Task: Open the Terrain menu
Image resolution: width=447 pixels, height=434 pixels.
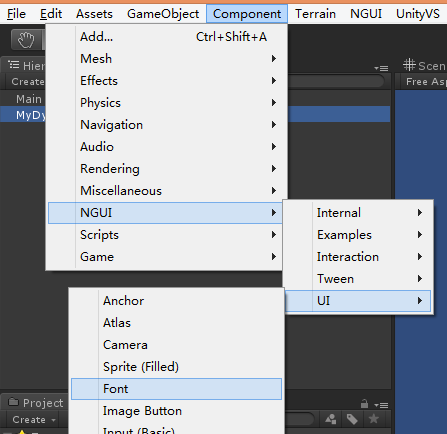Action: click(315, 14)
